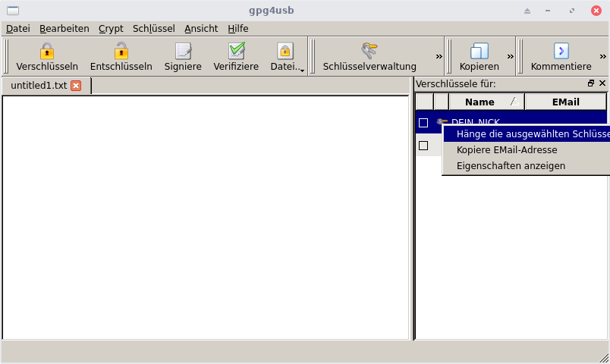Click the Kopieren toolbar icon
610x364 pixels.
[x=479, y=51]
